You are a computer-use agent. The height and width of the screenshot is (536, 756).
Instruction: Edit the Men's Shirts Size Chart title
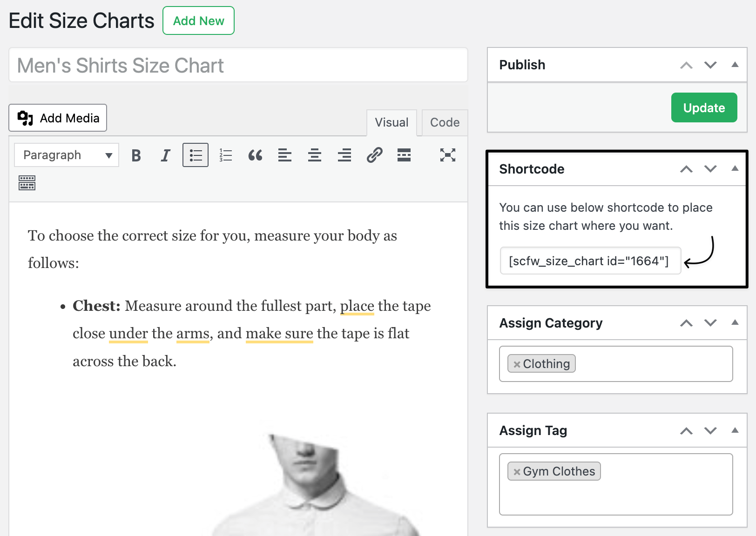[238, 65]
